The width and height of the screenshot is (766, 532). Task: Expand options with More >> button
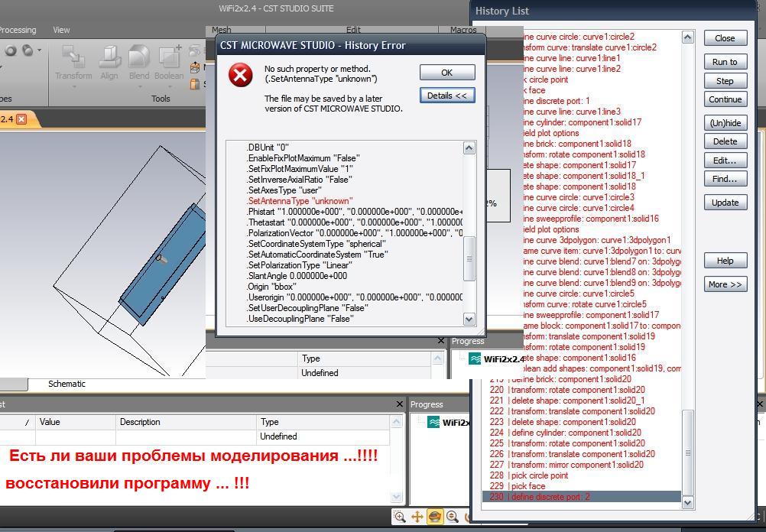click(725, 284)
